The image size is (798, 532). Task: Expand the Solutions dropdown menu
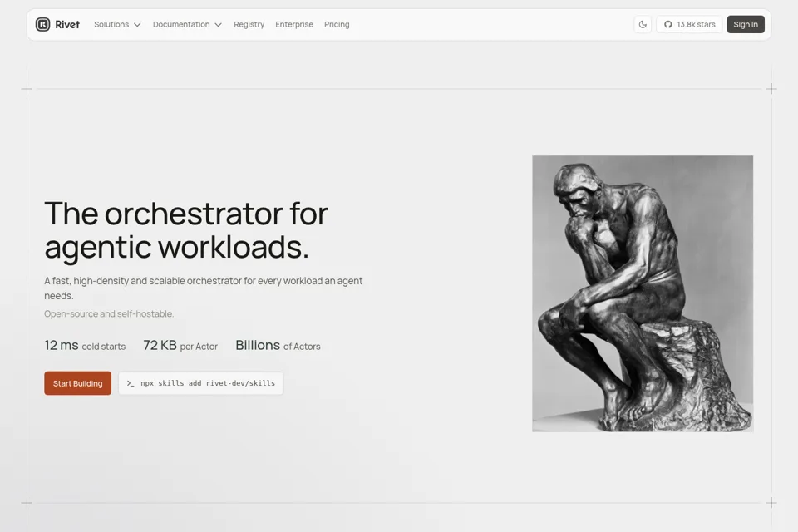pos(117,24)
